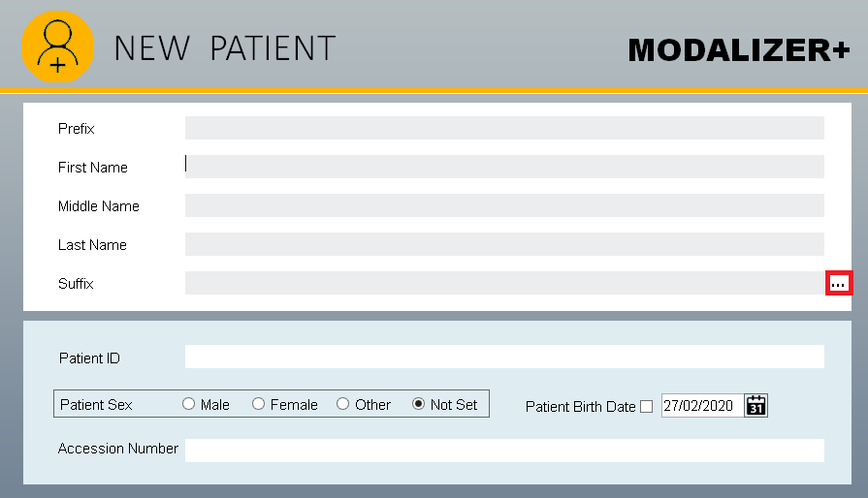Focus the Accession Number field
This screenshot has height=498, width=868.
[504, 450]
